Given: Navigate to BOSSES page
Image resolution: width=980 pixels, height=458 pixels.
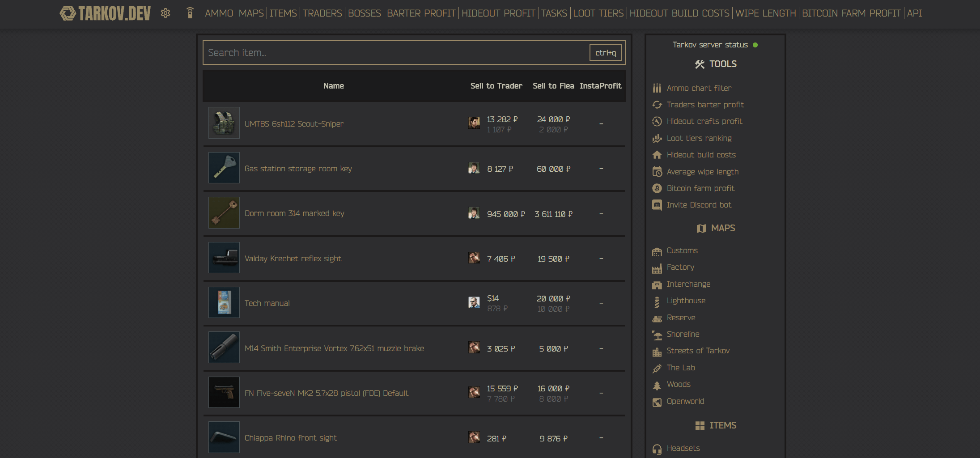Looking at the screenshot, I should pos(365,13).
